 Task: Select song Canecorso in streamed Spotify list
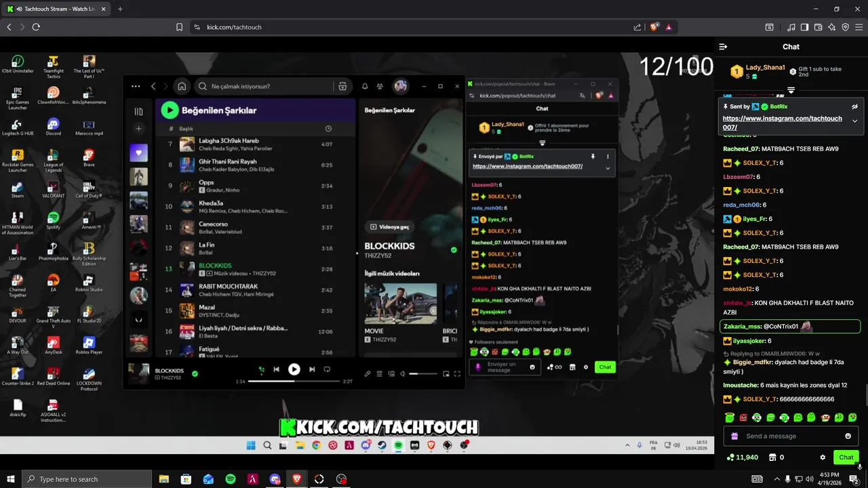coord(256,227)
